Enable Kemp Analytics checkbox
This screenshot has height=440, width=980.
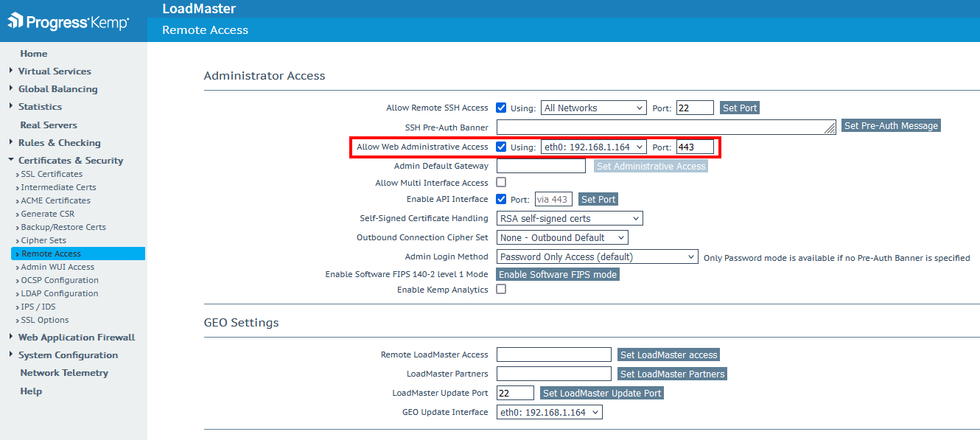click(x=501, y=290)
